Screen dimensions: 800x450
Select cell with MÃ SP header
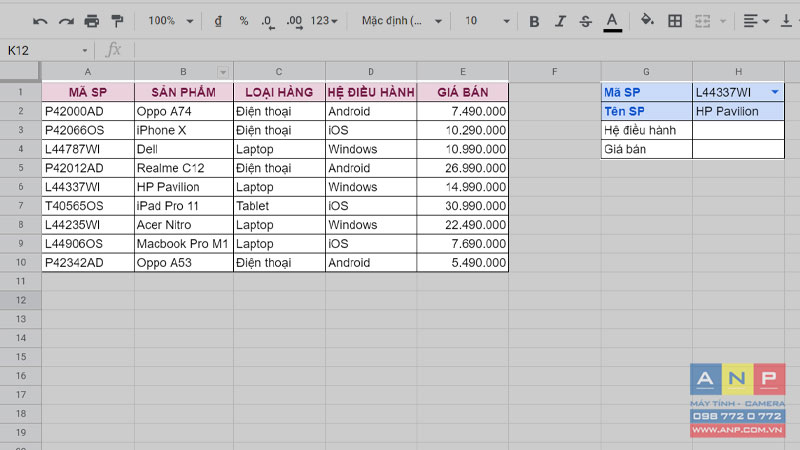[88, 92]
